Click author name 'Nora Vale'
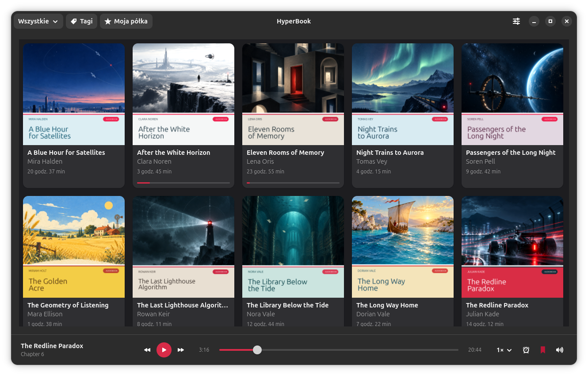588x376 pixels. point(261,314)
